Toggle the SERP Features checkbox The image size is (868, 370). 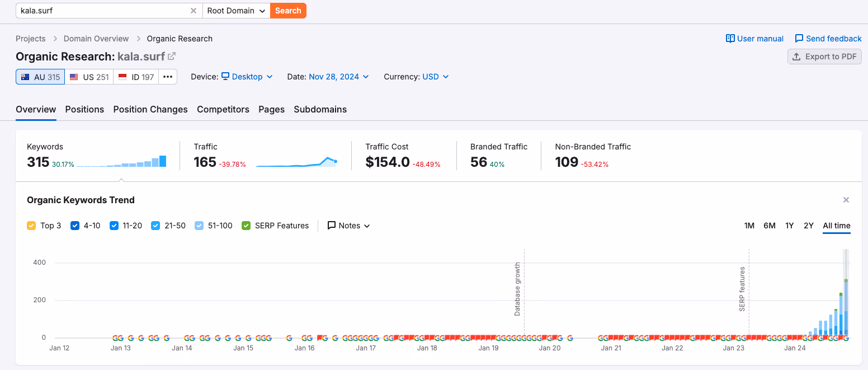coord(246,226)
